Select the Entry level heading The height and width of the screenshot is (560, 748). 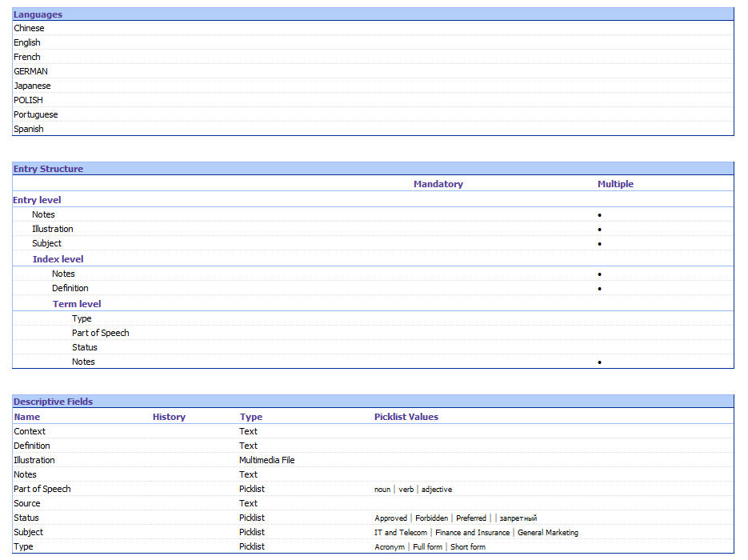coord(37,200)
